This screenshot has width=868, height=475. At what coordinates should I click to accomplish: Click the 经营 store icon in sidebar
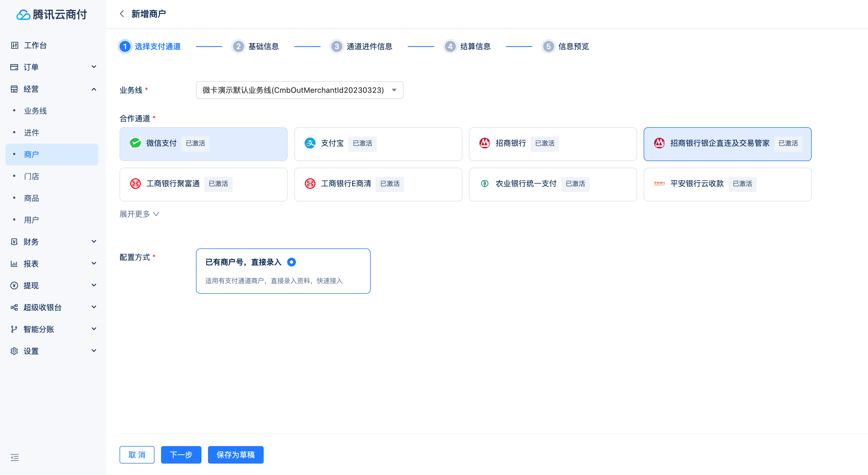[14, 89]
